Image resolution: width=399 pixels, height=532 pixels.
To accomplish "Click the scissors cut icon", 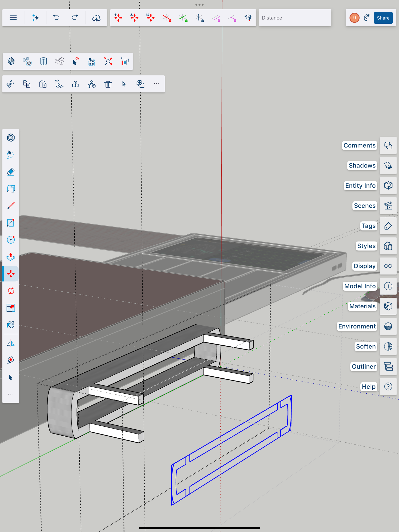I will [x=10, y=84].
